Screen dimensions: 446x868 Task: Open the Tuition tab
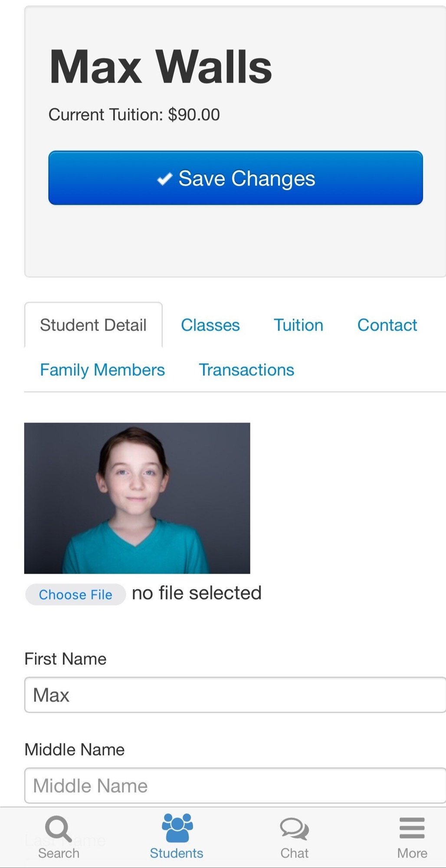point(298,325)
